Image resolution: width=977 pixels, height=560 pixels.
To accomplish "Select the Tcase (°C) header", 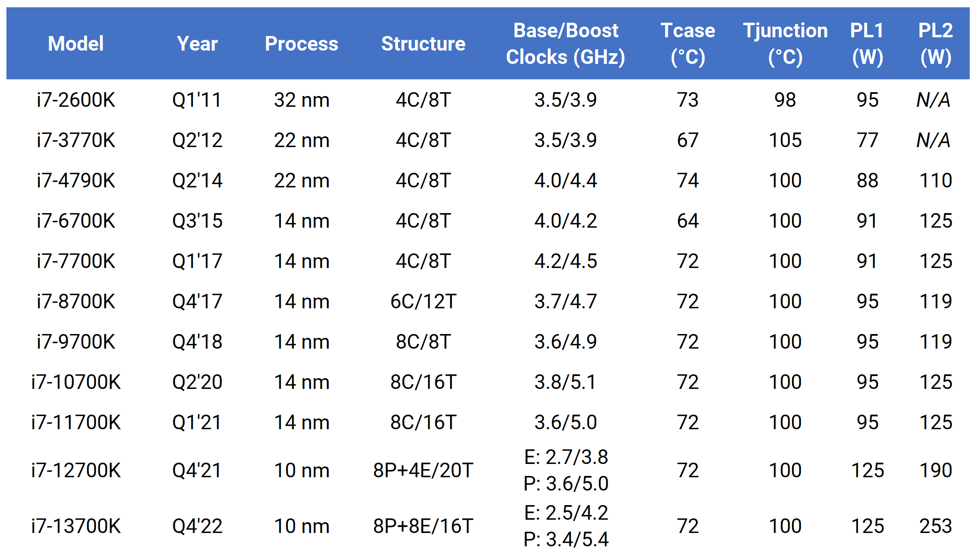I will pyautogui.click(x=688, y=44).
